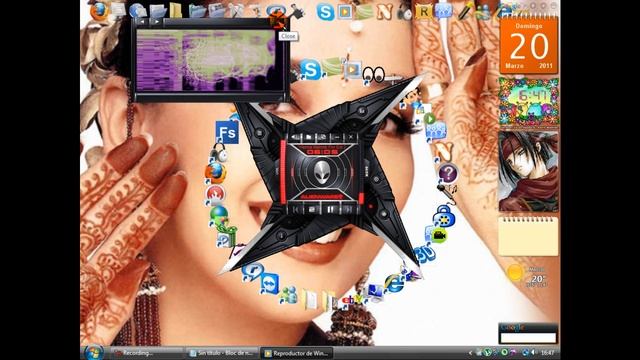Close the Alienware player with its X
Viewport: 640px width, 360px height.
[x=351, y=137]
